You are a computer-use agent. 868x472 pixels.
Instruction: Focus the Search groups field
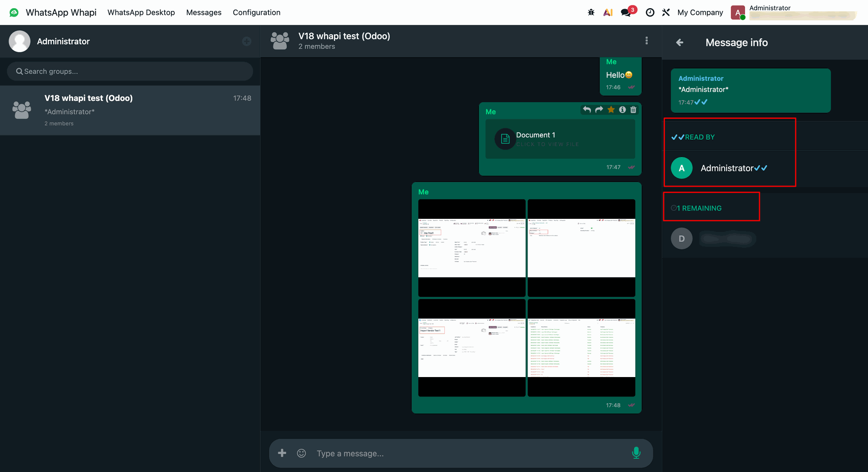130,71
